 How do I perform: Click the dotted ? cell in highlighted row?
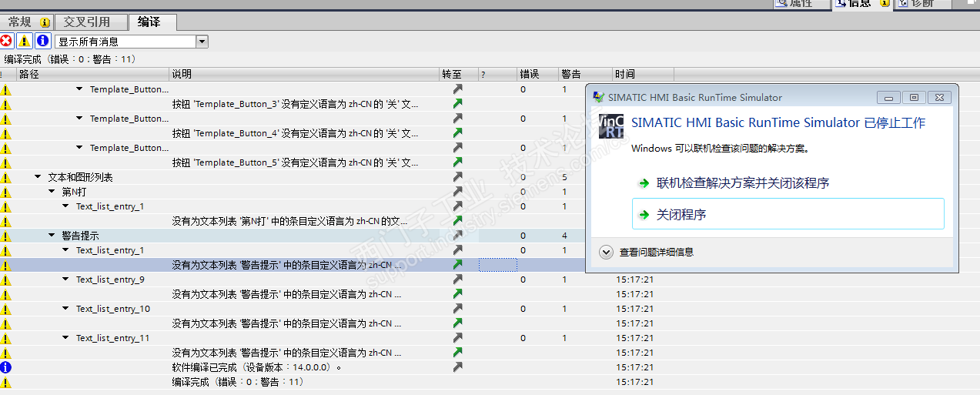tap(497, 265)
